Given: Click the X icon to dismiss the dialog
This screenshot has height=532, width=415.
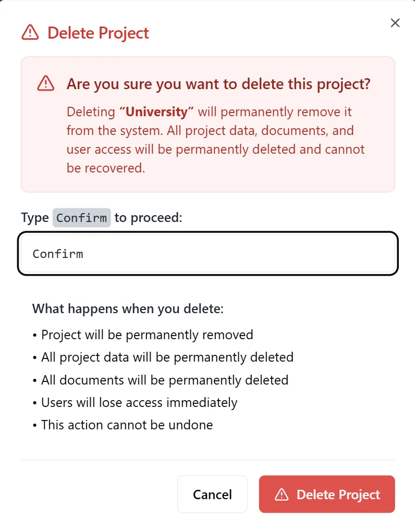Looking at the screenshot, I should [x=395, y=22].
